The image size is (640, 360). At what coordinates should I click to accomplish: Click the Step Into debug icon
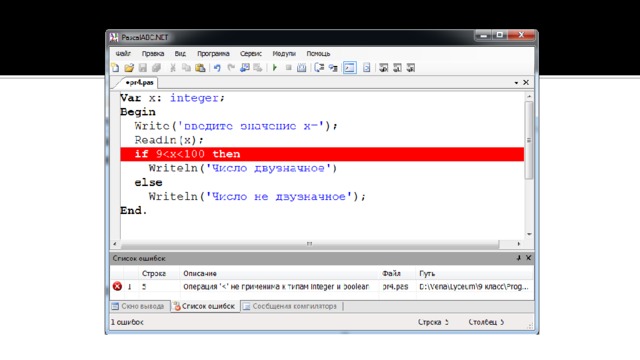pos(333,68)
